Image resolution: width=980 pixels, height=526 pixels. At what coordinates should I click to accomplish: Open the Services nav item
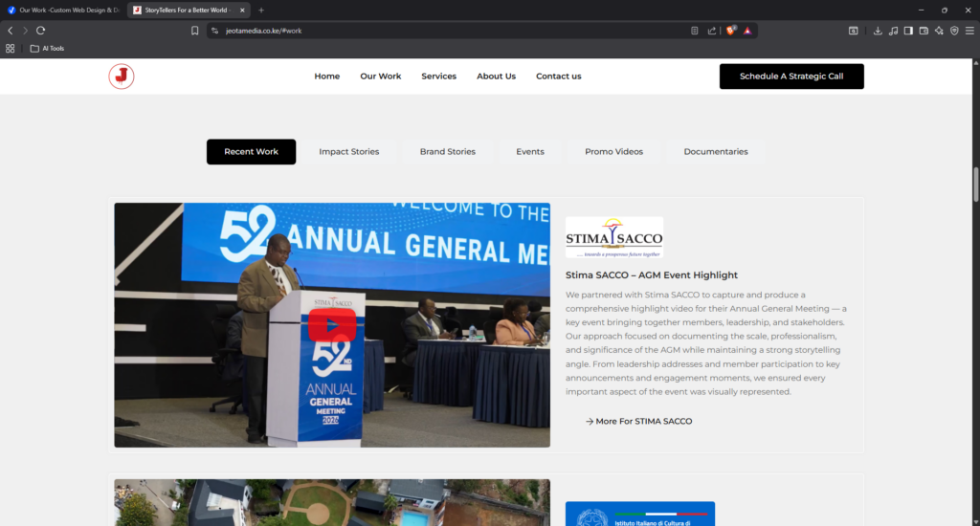coord(438,77)
